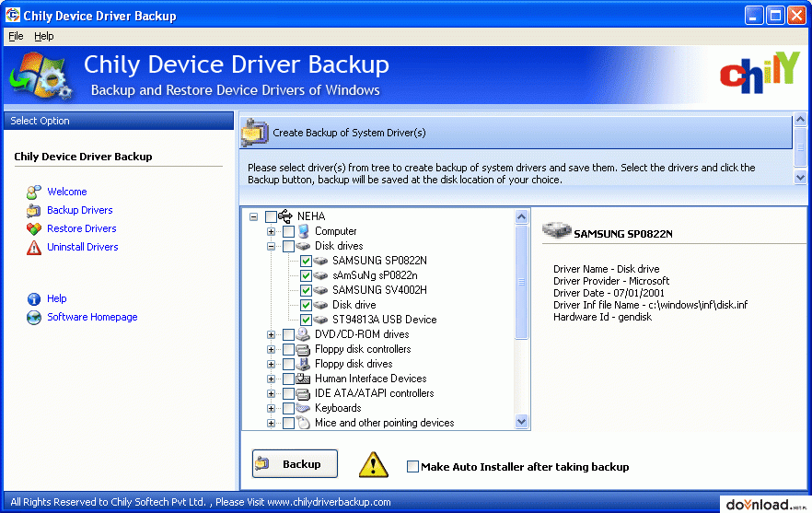This screenshot has width=812, height=513.
Task: Open the Uninstall Drivers link
Action: [82, 247]
